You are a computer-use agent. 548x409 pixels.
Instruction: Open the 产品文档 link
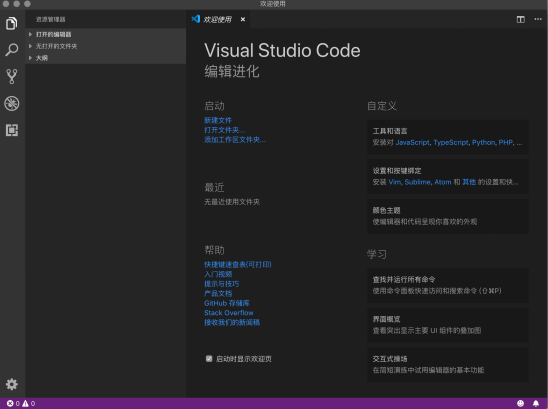218,293
